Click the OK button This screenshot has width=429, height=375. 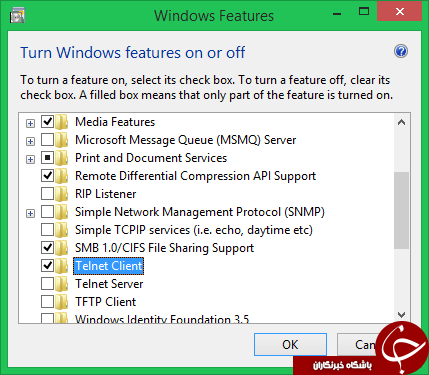[290, 344]
